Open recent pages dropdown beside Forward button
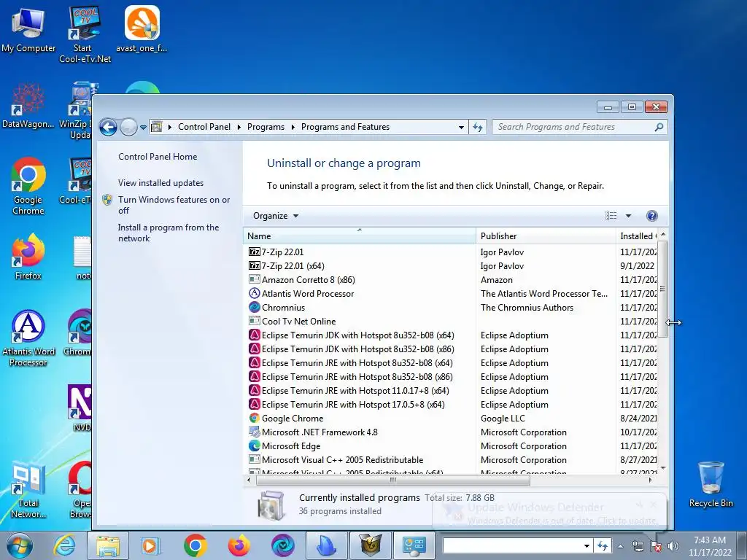Screen dimensions: 747x560 click(143, 128)
